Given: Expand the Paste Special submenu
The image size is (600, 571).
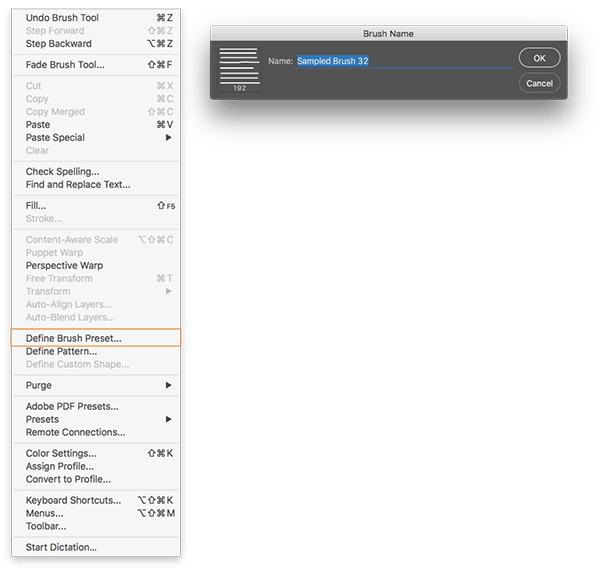Looking at the screenshot, I should pyautogui.click(x=96, y=138).
